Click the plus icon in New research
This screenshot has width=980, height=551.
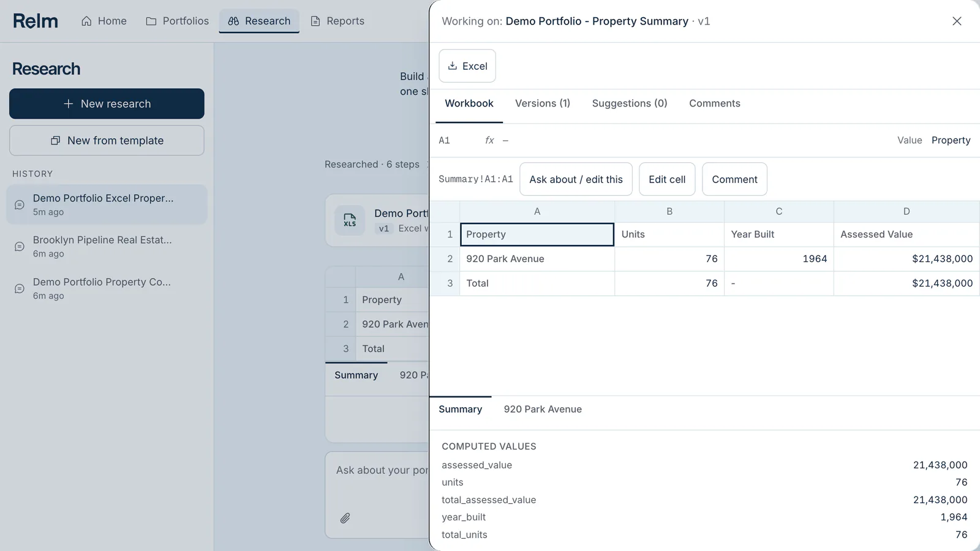tap(69, 104)
